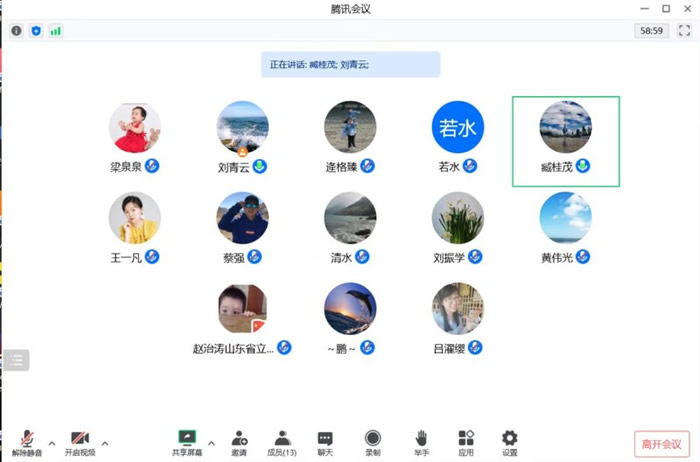The image size is (700, 462).
Task: Select the 若水 participant avatar
Action: pyautogui.click(x=458, y=128)
